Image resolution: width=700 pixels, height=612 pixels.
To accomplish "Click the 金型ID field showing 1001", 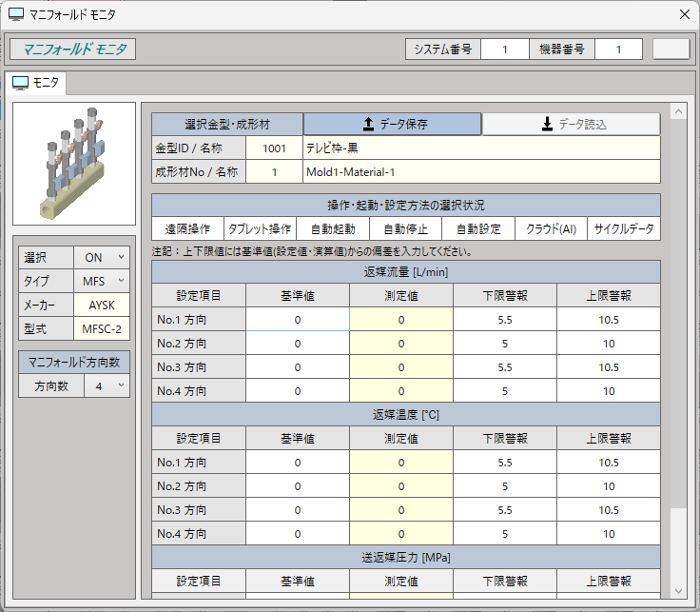I will pyautogui.click(x=274, y=148).
